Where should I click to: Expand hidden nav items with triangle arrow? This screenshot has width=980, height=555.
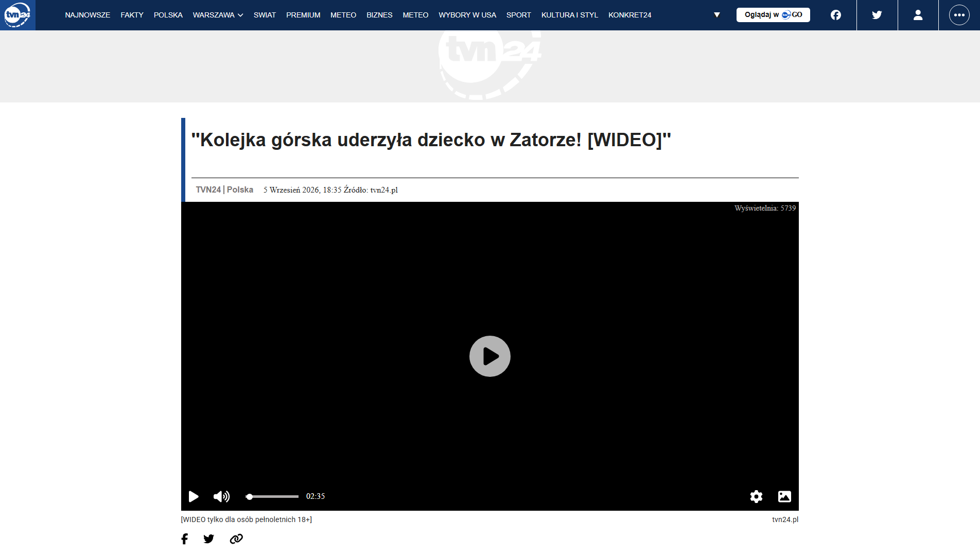pos(716,15)
